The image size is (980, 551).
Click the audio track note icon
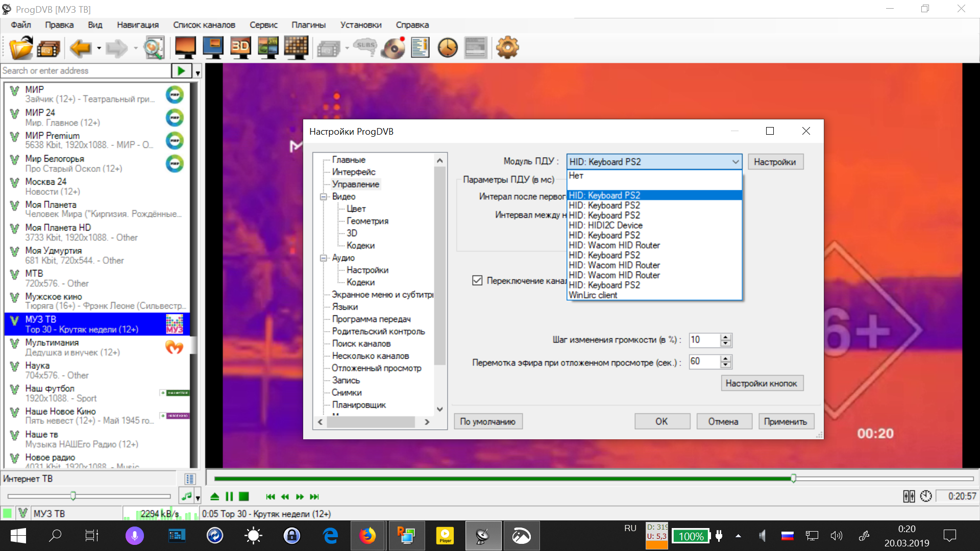pyautogui.click(x=187, y=496)
